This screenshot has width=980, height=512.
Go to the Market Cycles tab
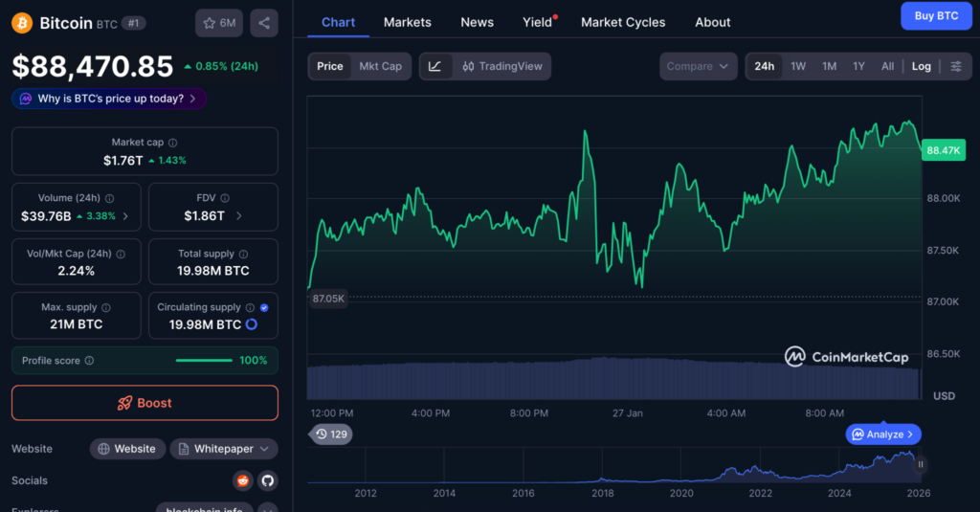(623, 22)
